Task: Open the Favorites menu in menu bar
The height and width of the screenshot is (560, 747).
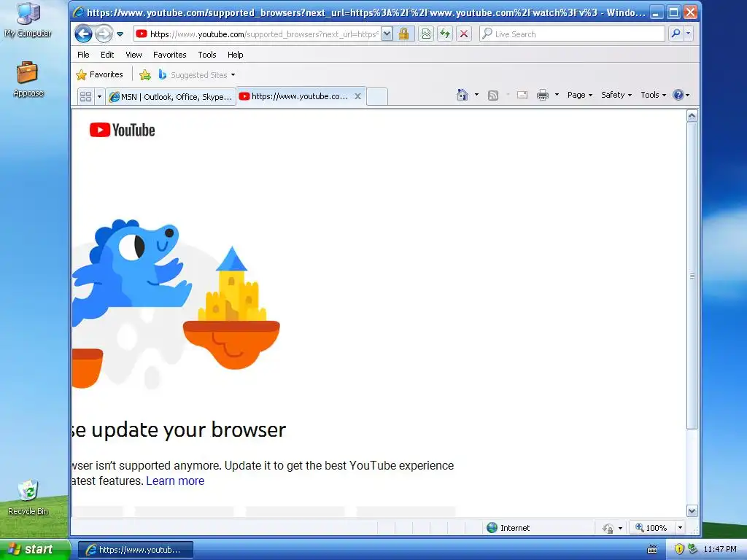Action: [x=169, y=55]
